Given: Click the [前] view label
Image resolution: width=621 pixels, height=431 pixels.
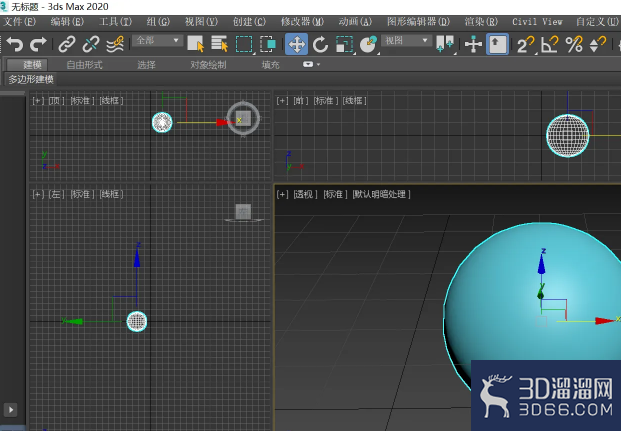Looking at the screenshot, I should [x=301, y=101].
